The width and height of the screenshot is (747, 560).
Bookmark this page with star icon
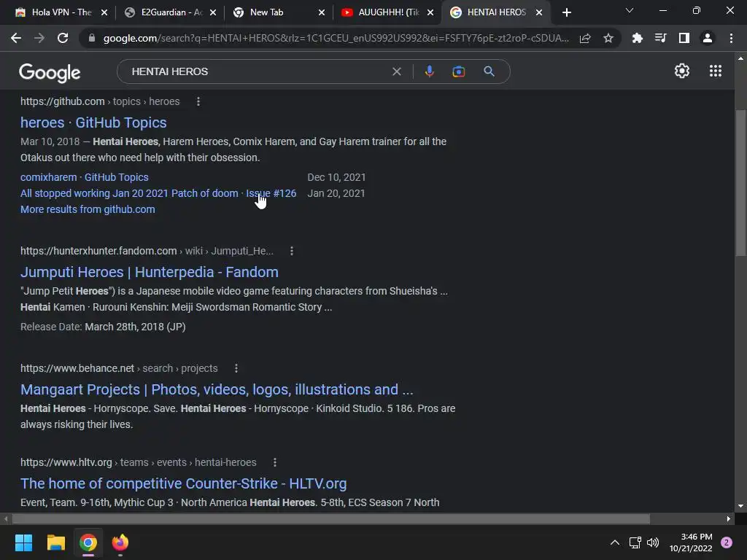coord(608,38)
